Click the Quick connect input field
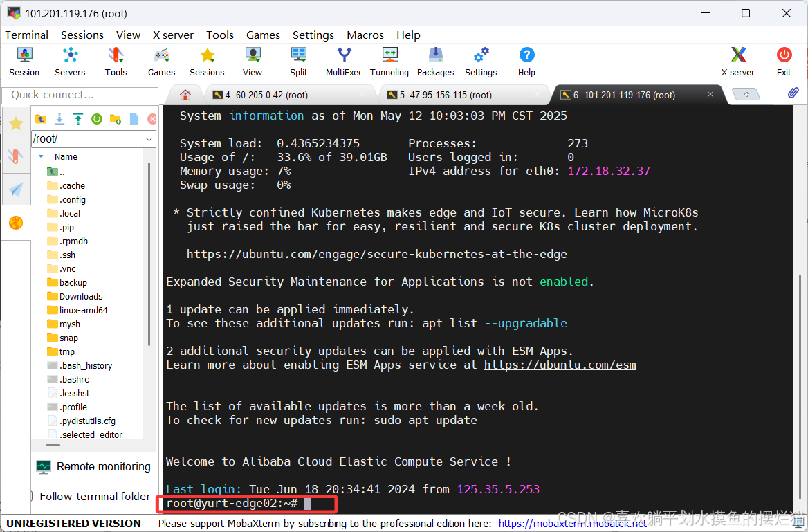The width and height of the screenshot is (808, 532). (80, 95)
